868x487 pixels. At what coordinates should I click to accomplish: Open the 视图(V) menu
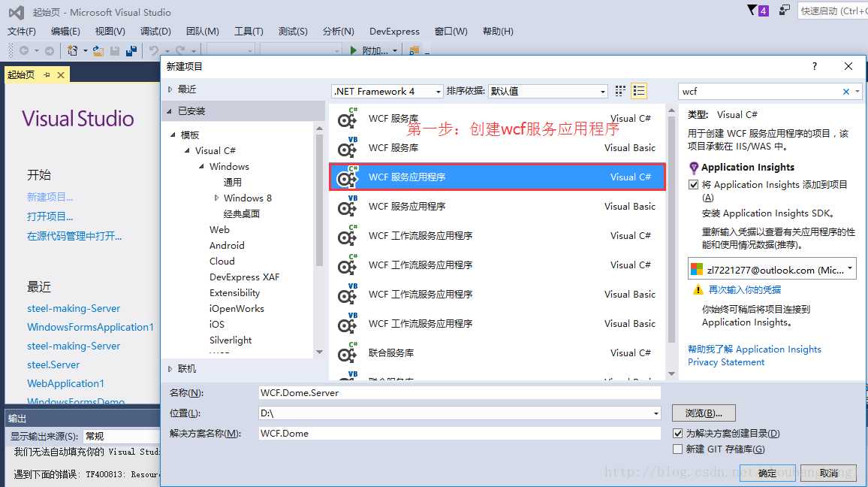110,32
